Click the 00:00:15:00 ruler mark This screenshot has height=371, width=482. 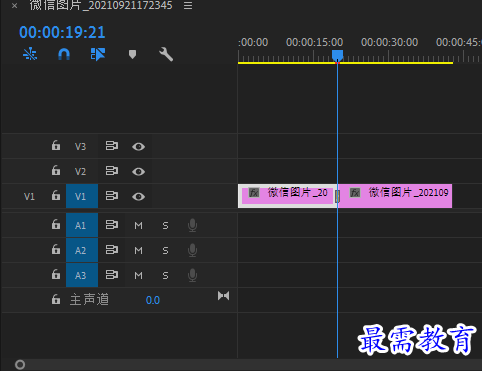point(314,42)
